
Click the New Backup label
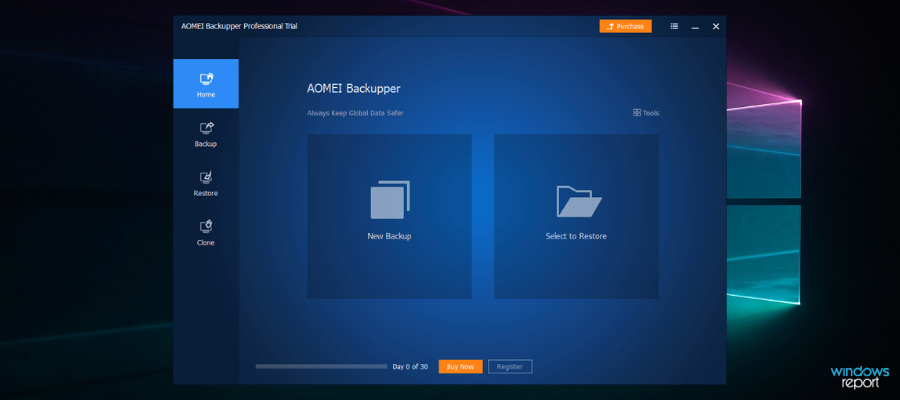click(389, 236)
